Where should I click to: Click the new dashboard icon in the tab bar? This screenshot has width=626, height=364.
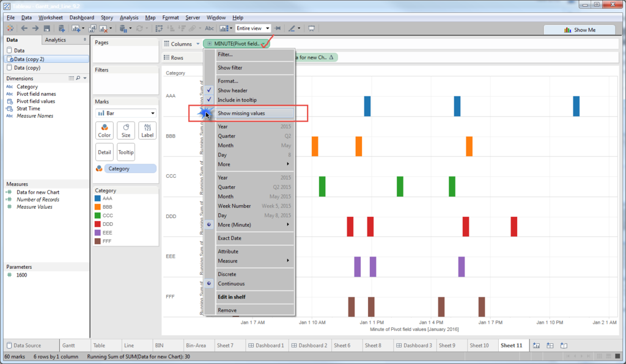pyautogui.click(x=550, y=346)
